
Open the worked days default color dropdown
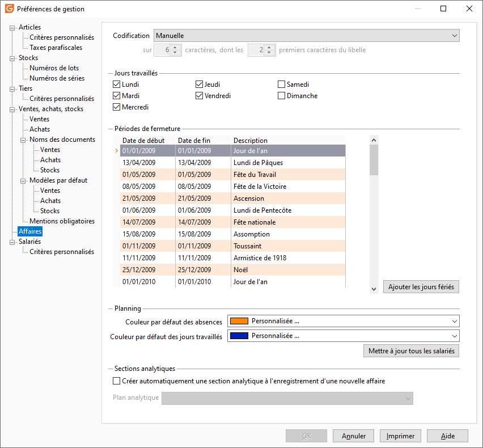click(344, 336)
